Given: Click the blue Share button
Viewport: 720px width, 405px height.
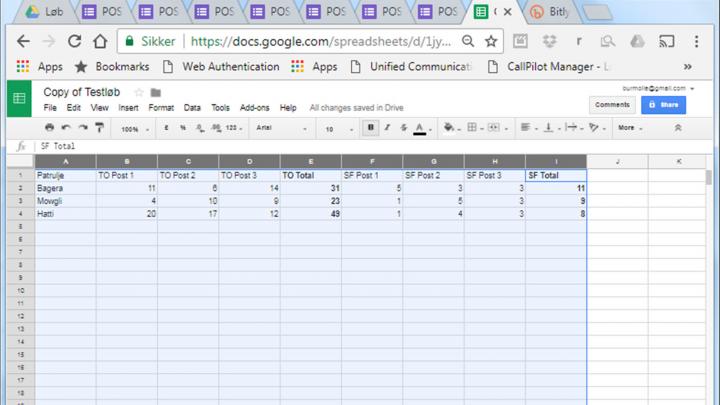Looking at the screenshot, I should tap(663, 104).
